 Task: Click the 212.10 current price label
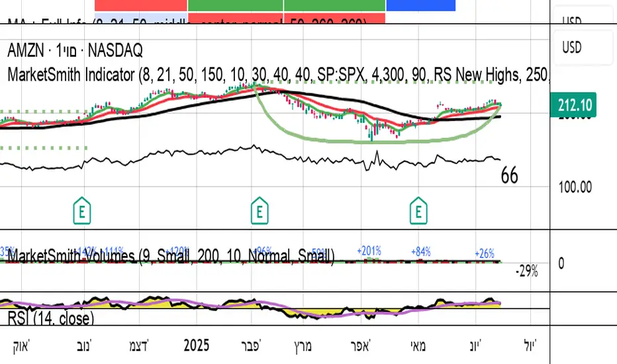(x=575, y=105)
